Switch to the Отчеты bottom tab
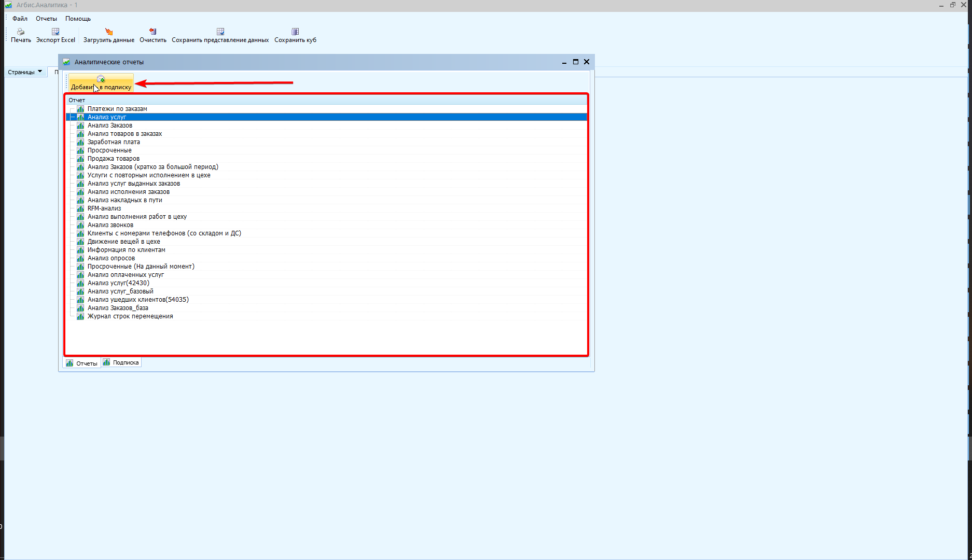Screen dimensions: 972x560 (x=82, y=363)
